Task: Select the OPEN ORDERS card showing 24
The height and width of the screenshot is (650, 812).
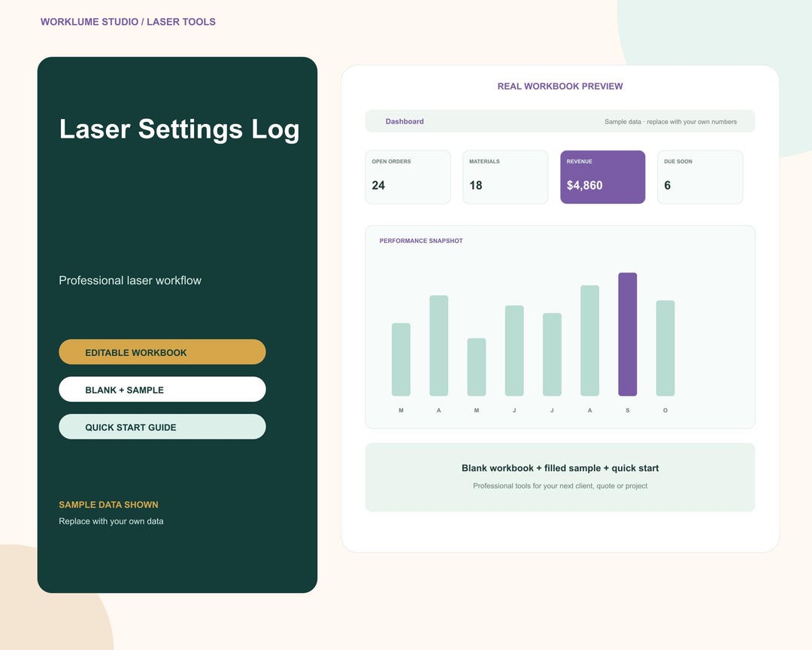Action: click(408, 178)
